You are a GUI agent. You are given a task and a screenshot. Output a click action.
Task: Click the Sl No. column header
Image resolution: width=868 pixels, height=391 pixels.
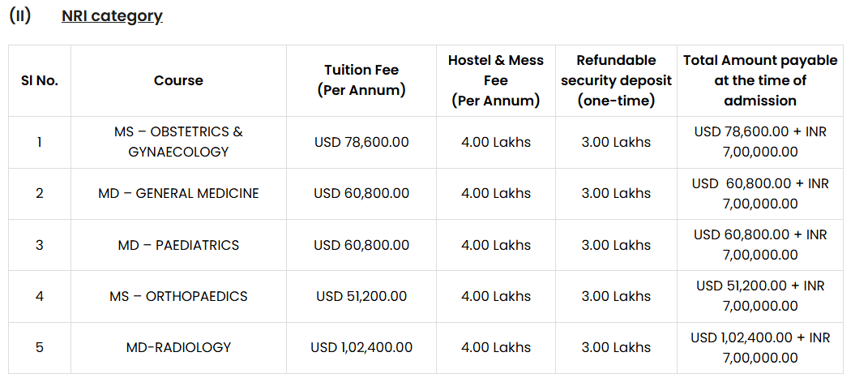click(39, 80)
